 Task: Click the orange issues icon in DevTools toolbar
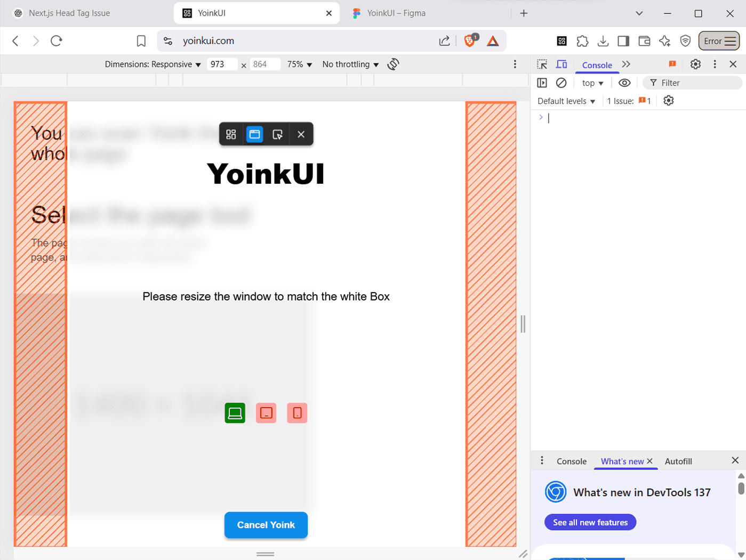tap(672, 64)
